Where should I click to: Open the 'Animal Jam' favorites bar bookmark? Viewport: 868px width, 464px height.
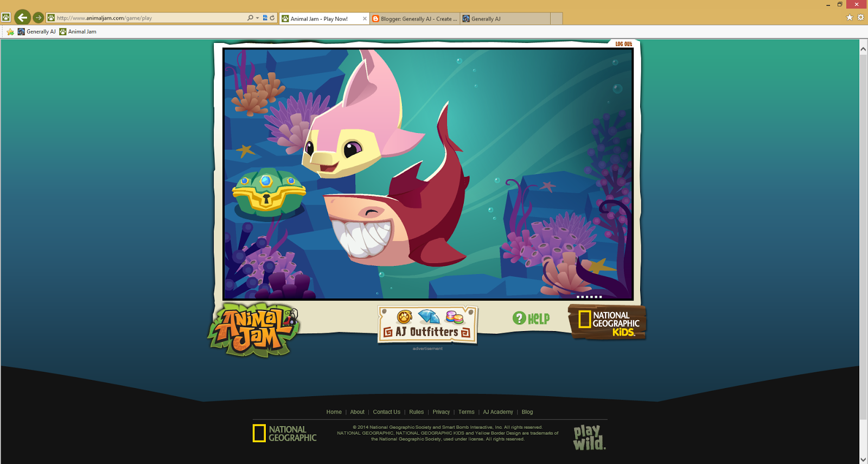78,31
